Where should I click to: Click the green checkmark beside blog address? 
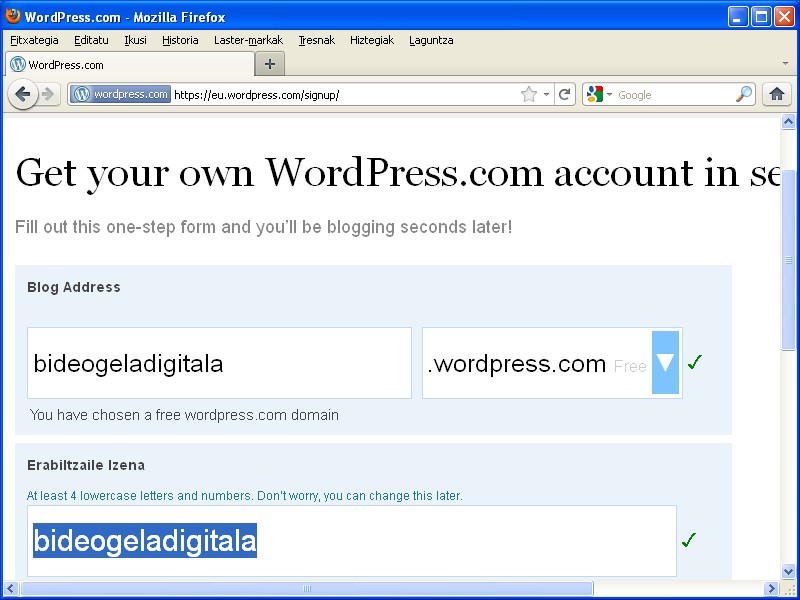[x=695, y=362]
